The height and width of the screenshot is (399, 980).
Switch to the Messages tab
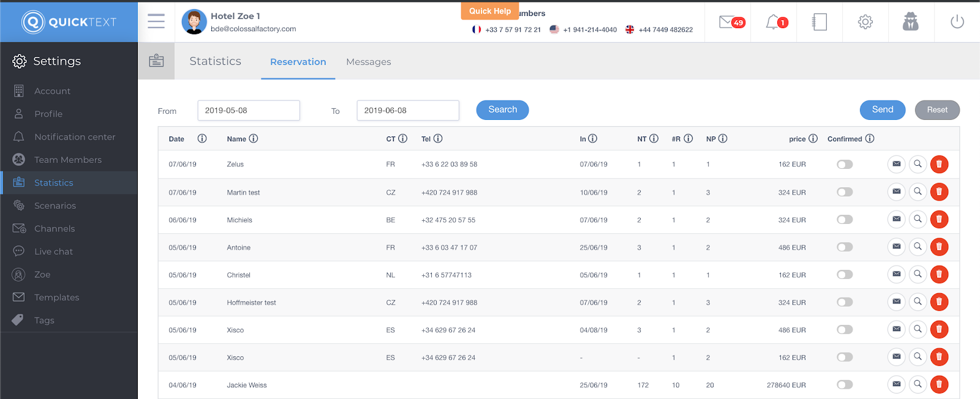tap(369, 62)
